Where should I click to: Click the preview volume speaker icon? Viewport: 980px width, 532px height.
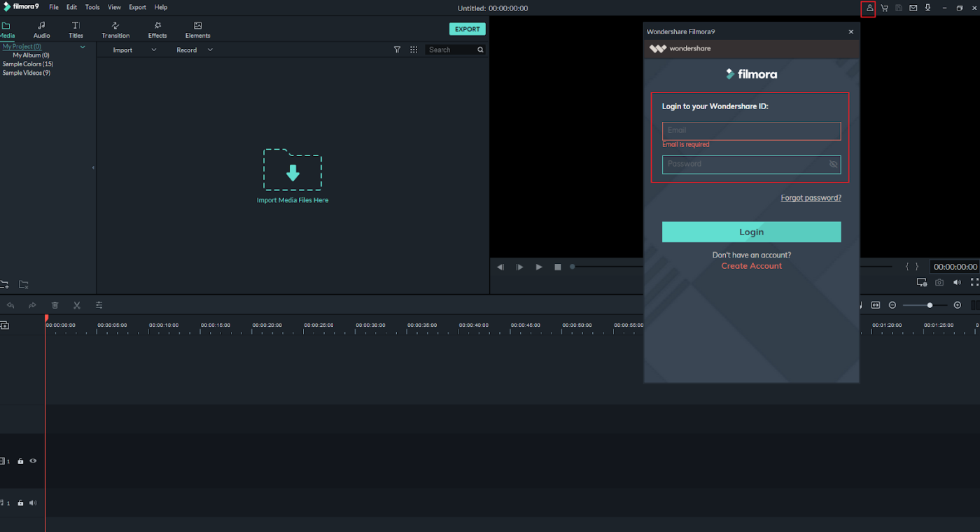pyautogui.click(x=957, y=283)
